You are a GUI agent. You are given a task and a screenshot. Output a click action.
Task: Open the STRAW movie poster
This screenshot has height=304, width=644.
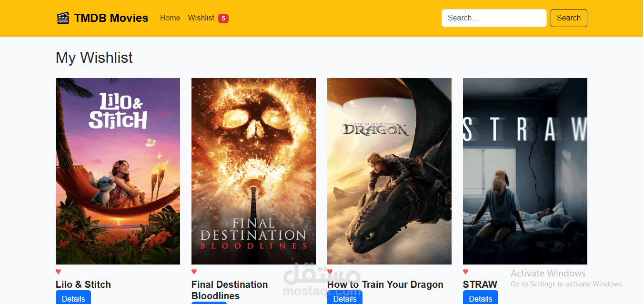pos(525,171)
